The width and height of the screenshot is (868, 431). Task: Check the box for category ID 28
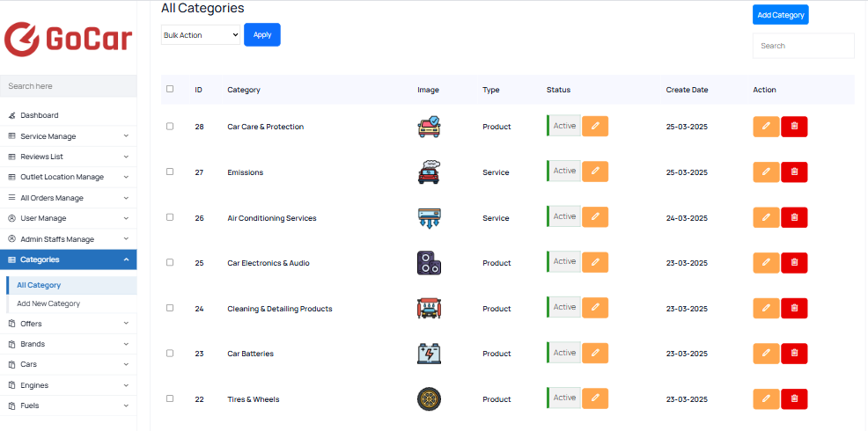click(x=170, y=126)
